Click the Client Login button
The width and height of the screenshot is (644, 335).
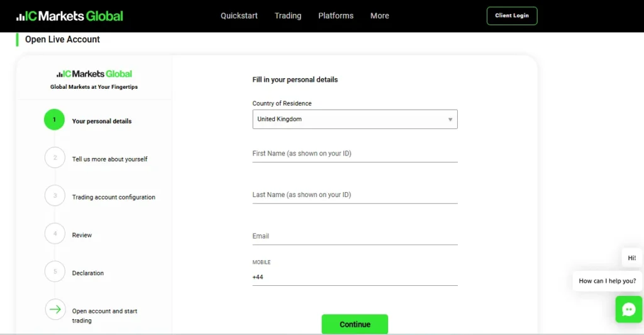coord(512,16)
